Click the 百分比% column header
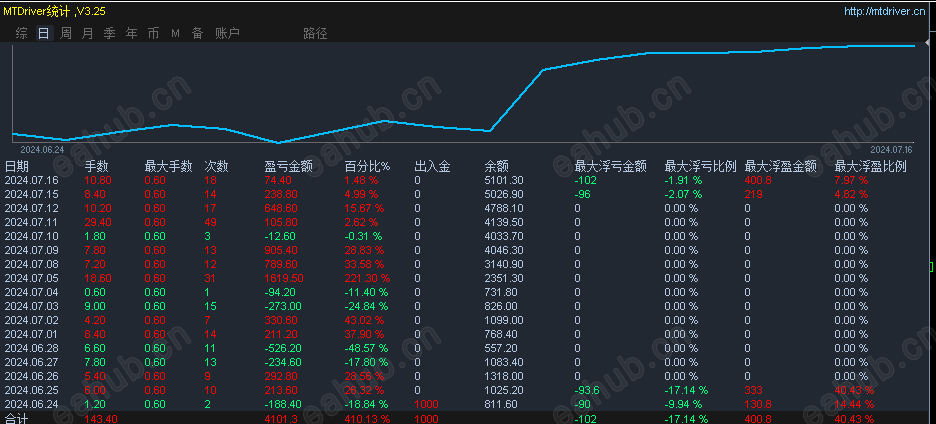Image resolution: width=936 pixels, height=424 pixels. 367,166
